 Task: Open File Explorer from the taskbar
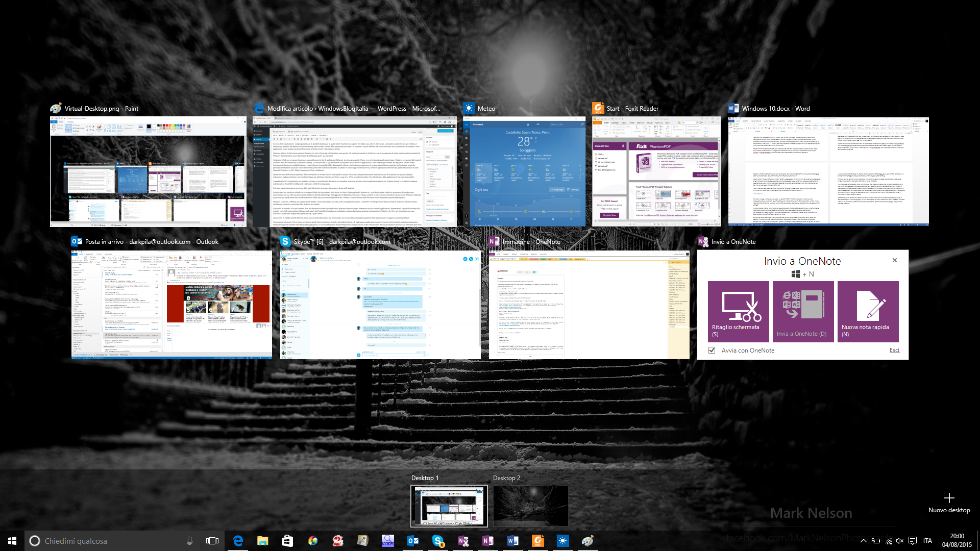[x=263, y=541]
